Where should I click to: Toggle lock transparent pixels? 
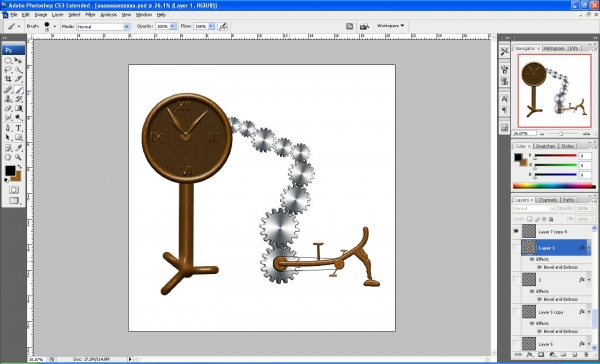(529, 219)
